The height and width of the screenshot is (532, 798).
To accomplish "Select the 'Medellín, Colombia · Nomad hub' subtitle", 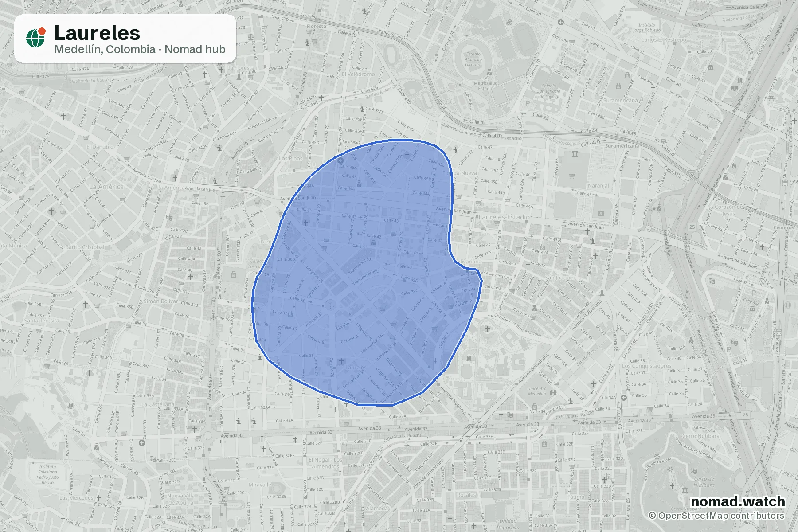I will 140,49.
